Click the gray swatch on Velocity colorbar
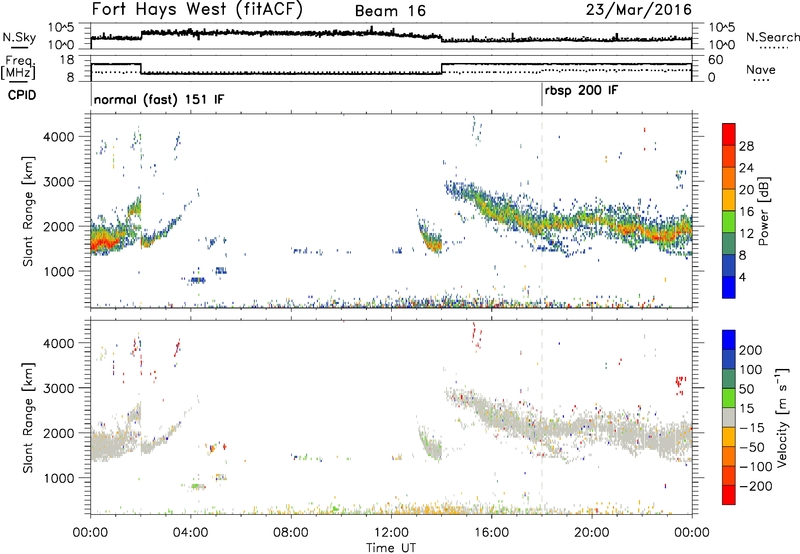The width and height of the screenshot is (800, 554). 729,417
